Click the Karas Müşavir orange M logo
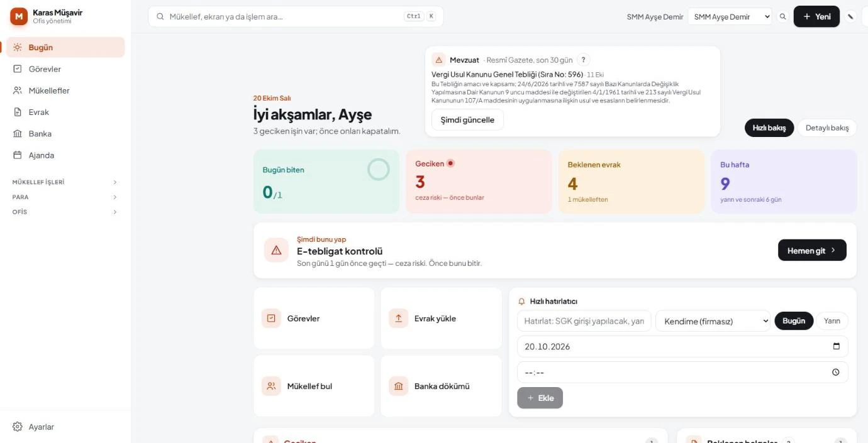This screenshot has width=868, height=443. [x=19, y=16]
